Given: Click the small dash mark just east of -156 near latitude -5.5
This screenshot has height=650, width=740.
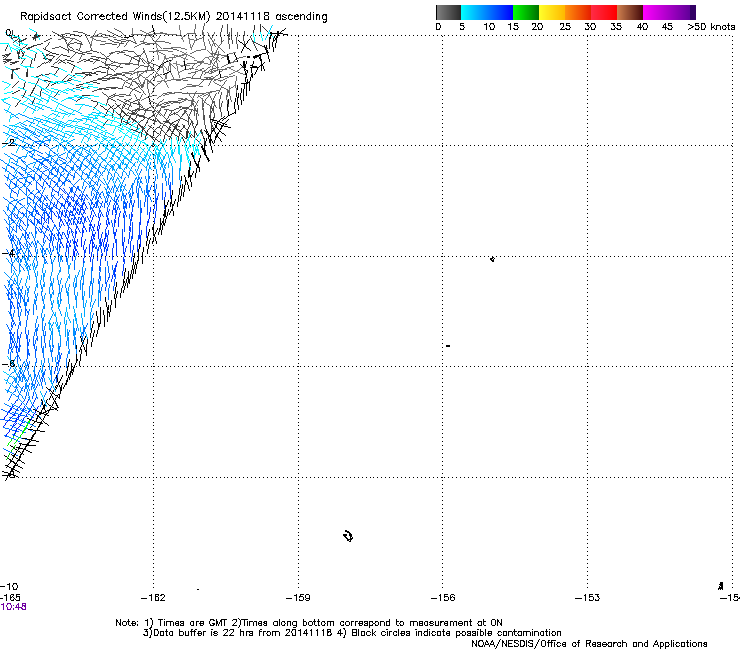Looking at the screenshot, I should 448,346.
